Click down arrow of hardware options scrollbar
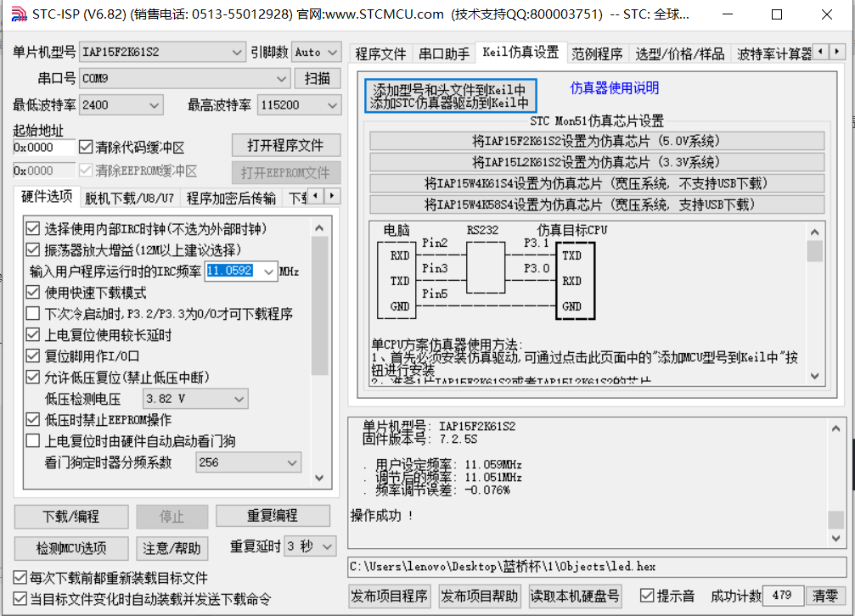 319,478
